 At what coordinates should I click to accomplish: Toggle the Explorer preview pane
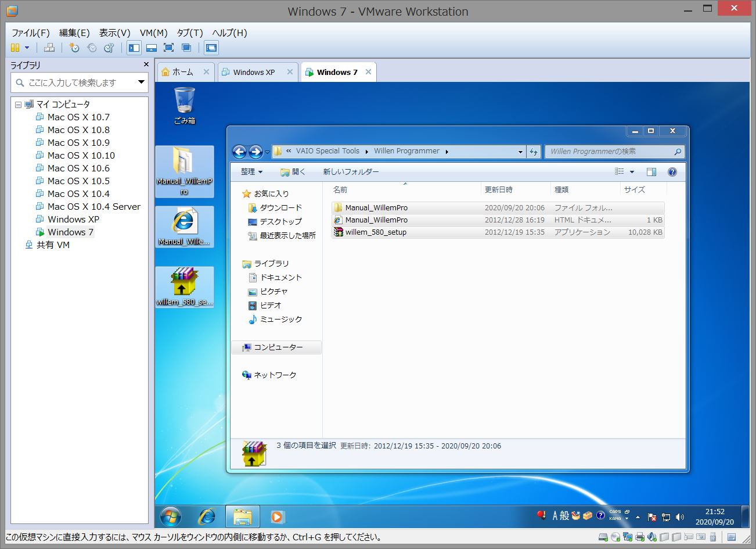(x=651, y=171)
